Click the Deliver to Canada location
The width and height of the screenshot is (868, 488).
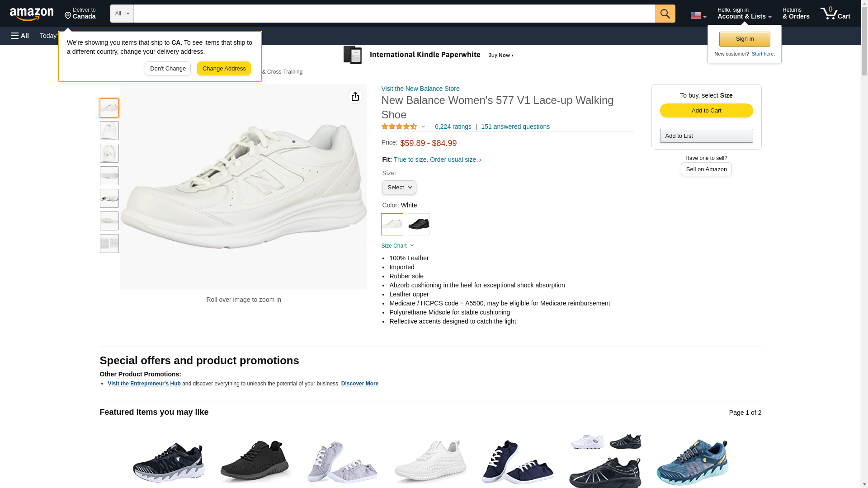80,14
